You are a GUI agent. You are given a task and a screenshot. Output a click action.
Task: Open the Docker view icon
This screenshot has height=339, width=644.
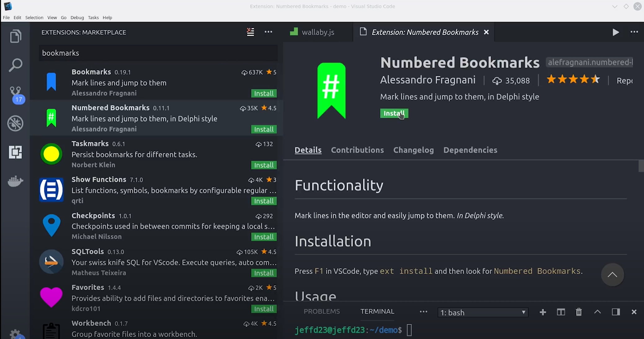click(16, 181)
